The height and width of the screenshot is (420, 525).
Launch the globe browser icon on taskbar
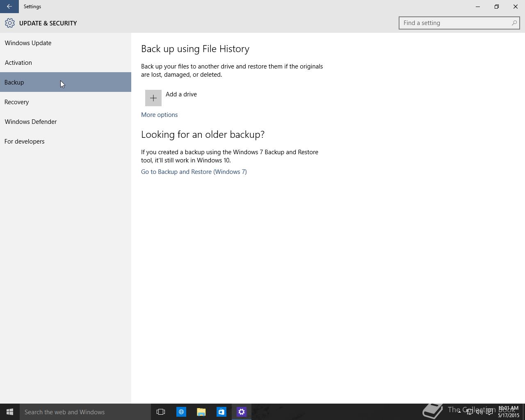(x=181, y=412)
